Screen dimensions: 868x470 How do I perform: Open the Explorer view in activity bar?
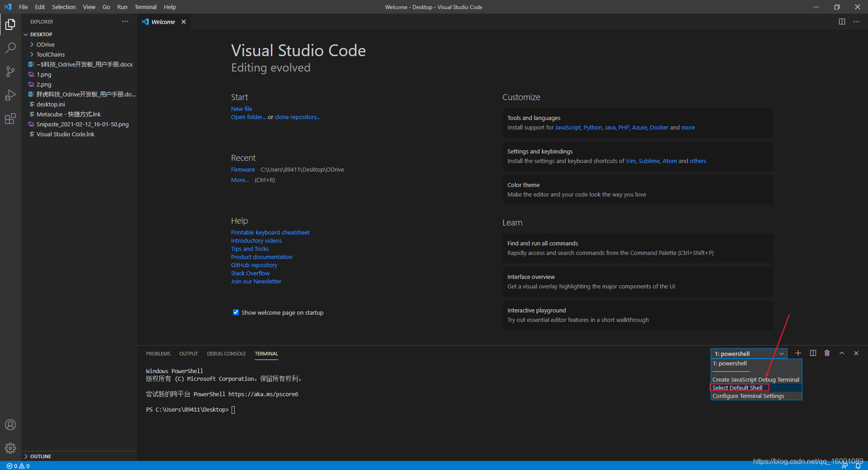click(10, 24)
